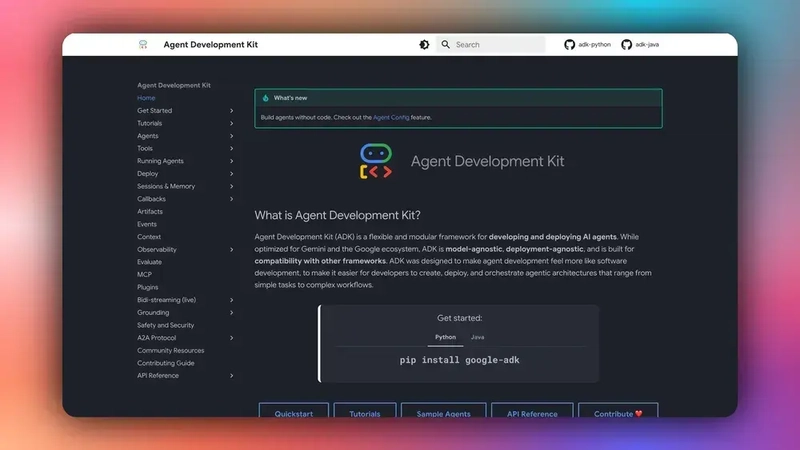Click the adk-java GitHub icon
Viewport: 800px width, 450px height.
tap(627, 44)
